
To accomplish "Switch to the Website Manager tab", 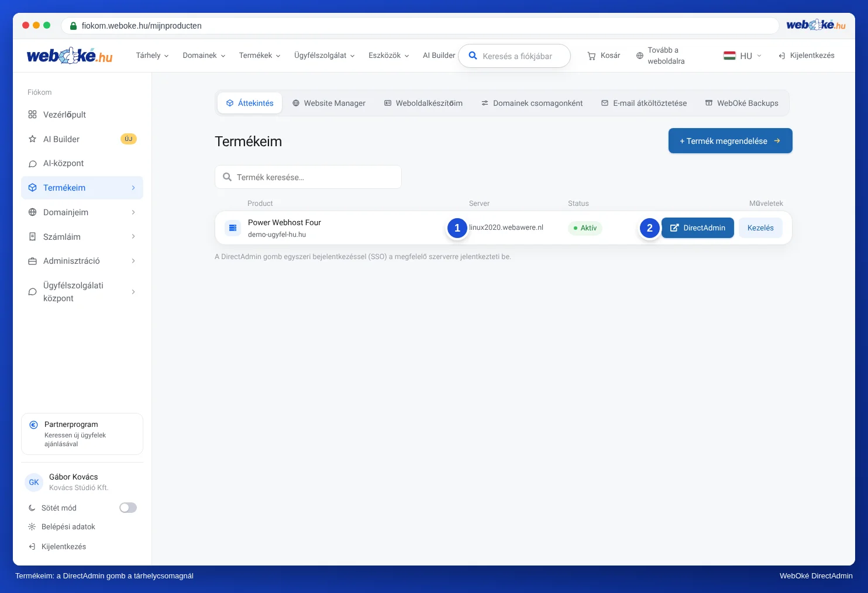I will tap(329, 103).
